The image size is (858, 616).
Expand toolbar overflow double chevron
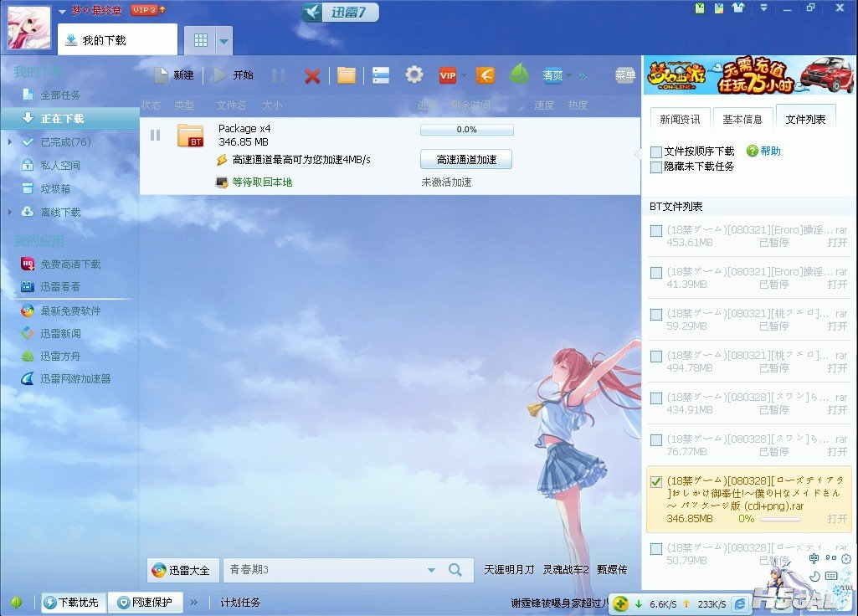point(583,76)
